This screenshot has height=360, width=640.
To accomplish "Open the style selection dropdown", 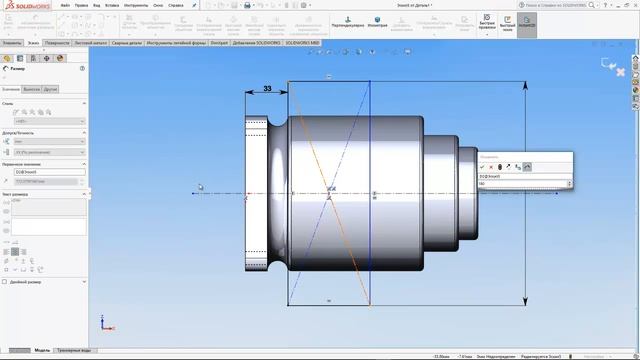I will (49, 121).
